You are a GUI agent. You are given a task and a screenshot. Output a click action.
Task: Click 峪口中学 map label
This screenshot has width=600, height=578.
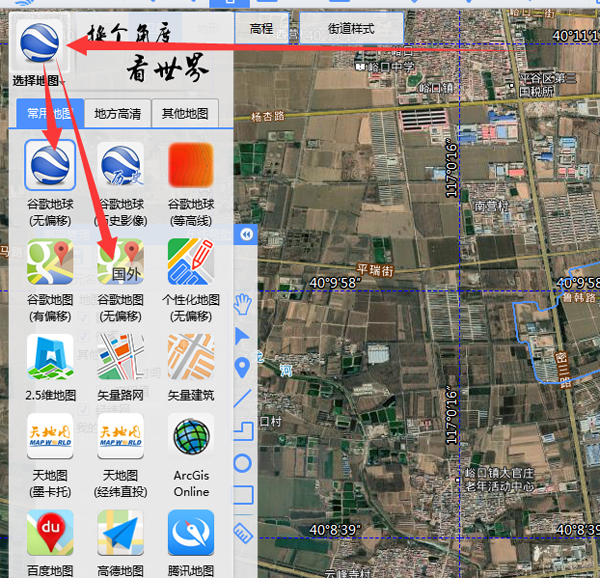pos(391,67)
